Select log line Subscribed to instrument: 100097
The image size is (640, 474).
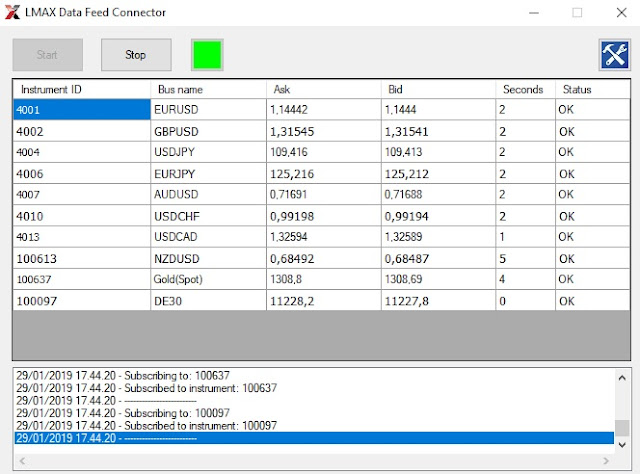click(314, 425)
